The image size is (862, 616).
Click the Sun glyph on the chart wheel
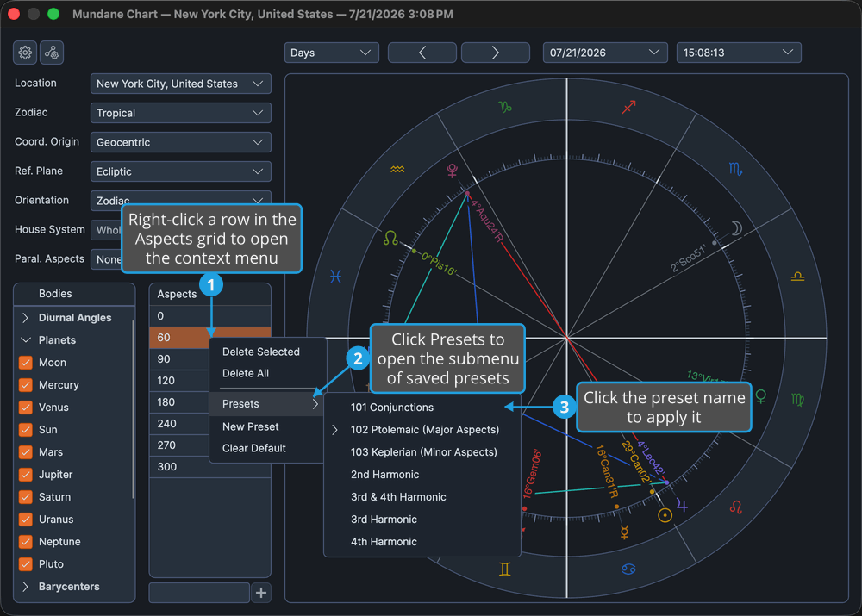tap(665, 515)
